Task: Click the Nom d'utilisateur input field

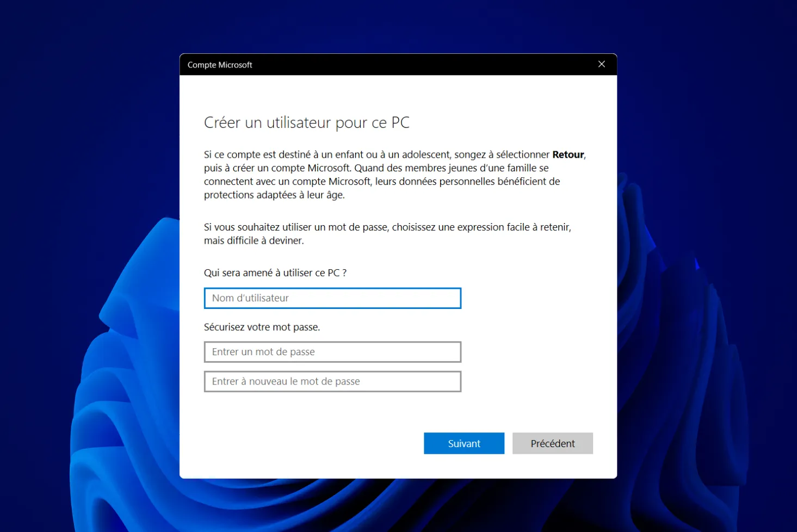Action: 332,298
